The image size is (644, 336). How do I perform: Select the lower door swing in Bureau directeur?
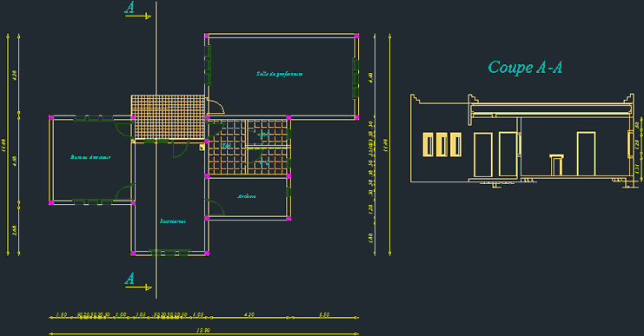(x=125, y=192)
